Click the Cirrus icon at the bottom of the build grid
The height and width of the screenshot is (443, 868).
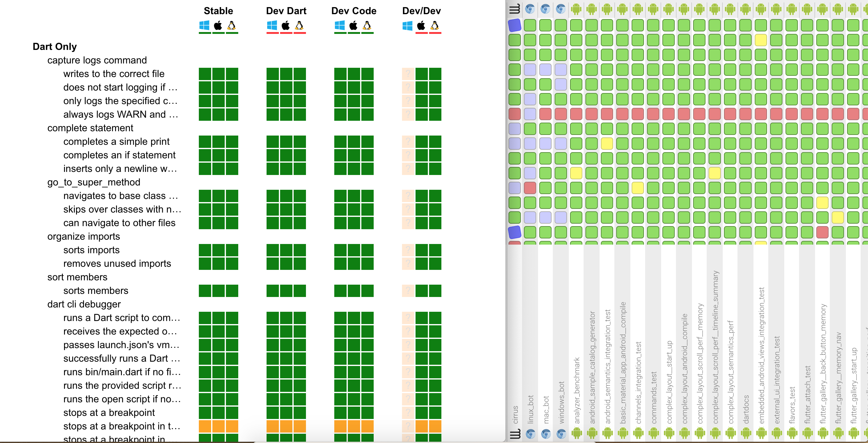(x=515, y=434)
